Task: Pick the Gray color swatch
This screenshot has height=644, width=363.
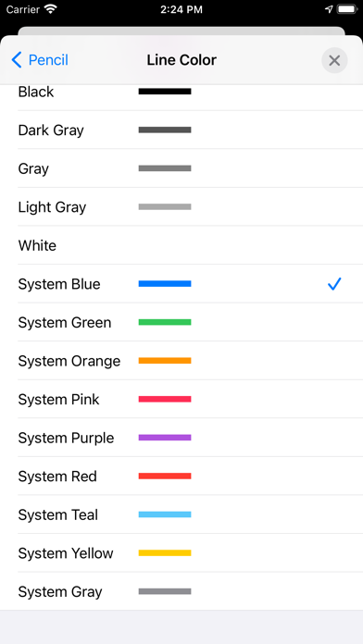Action: coord(165,168)
